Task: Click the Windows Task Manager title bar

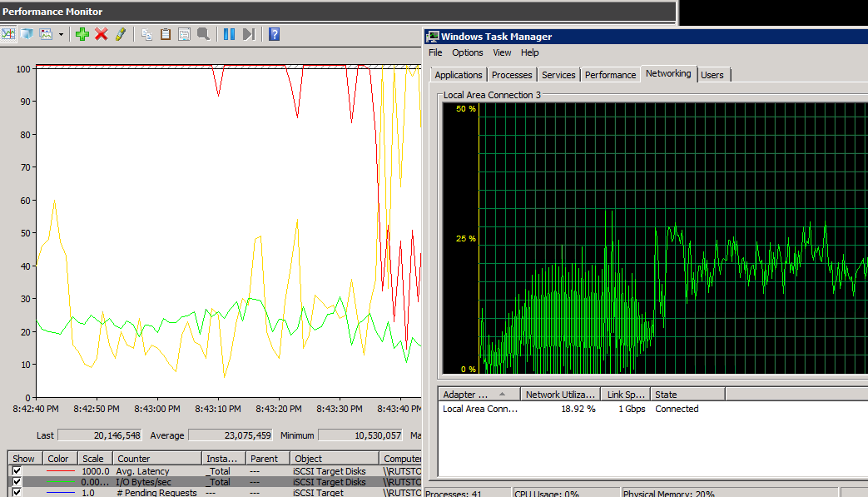Action: click(x=646, y=37)
